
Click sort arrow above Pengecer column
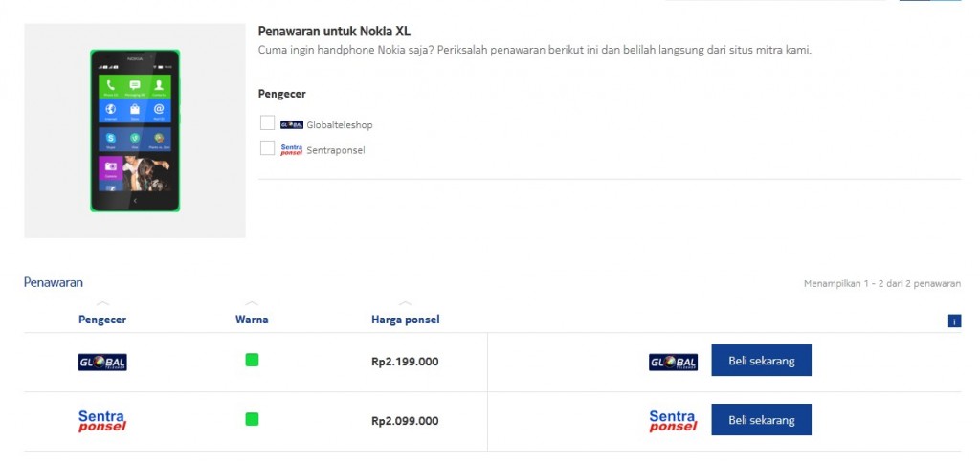[102, 303]
